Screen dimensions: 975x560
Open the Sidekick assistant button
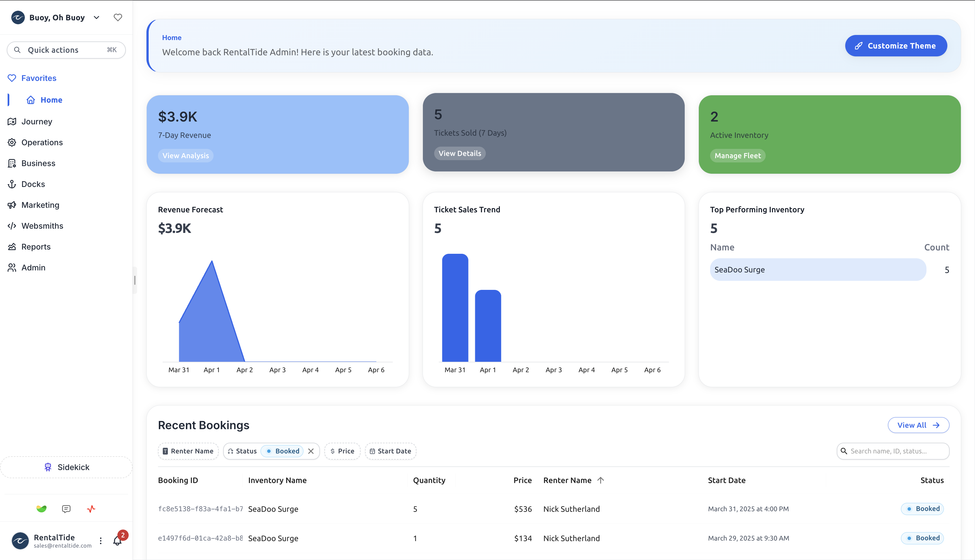66,467
